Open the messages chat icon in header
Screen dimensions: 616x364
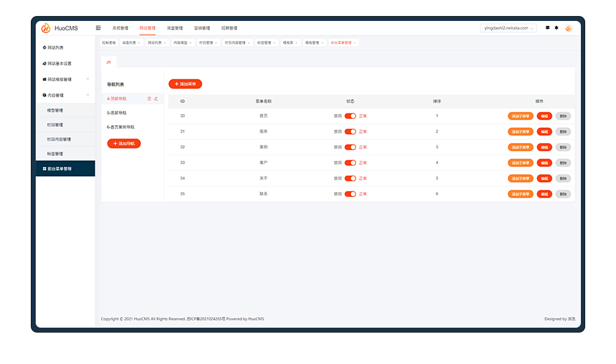click(x=548, y=28)
